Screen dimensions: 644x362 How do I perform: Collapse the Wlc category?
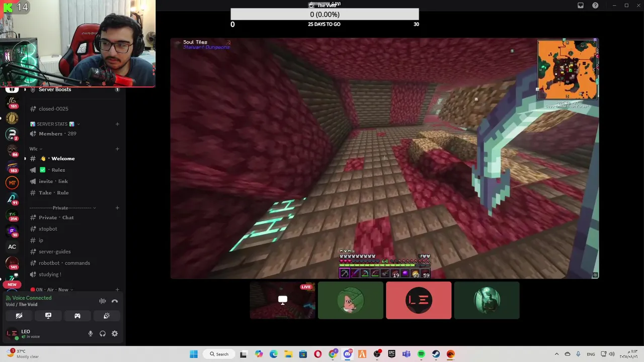pos(36,149)
